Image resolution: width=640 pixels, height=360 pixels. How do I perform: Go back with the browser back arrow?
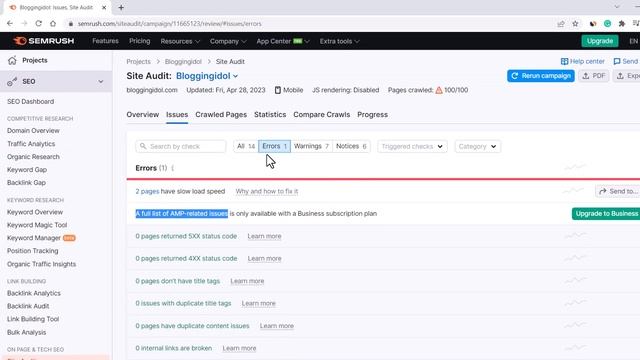click(10, 24)
